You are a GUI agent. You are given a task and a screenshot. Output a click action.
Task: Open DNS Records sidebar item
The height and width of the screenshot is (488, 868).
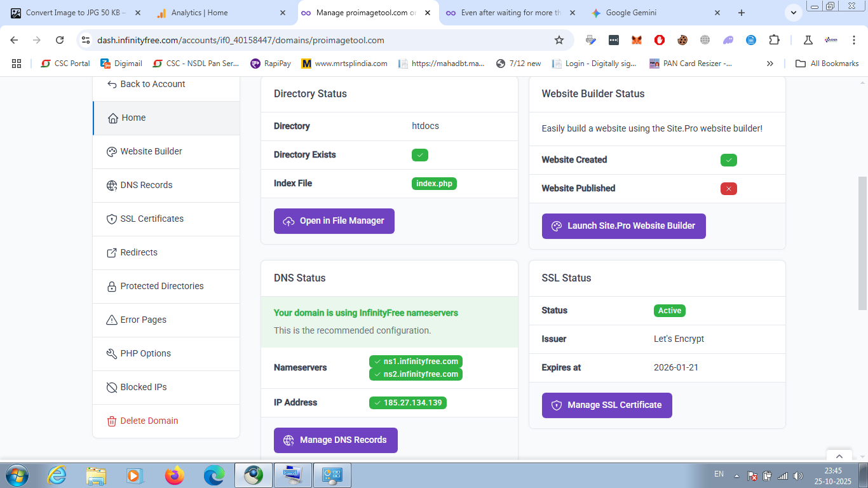[146, 185]
